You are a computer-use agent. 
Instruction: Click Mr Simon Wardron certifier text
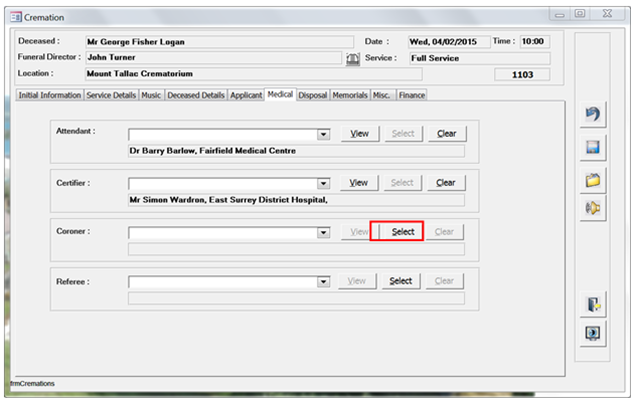(x=228, y=200)
